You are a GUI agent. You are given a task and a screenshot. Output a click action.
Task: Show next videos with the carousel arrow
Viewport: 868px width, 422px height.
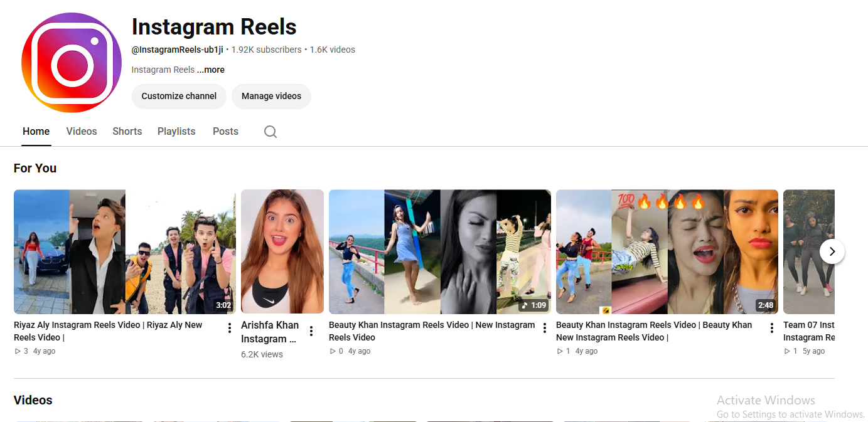(832, 251)
